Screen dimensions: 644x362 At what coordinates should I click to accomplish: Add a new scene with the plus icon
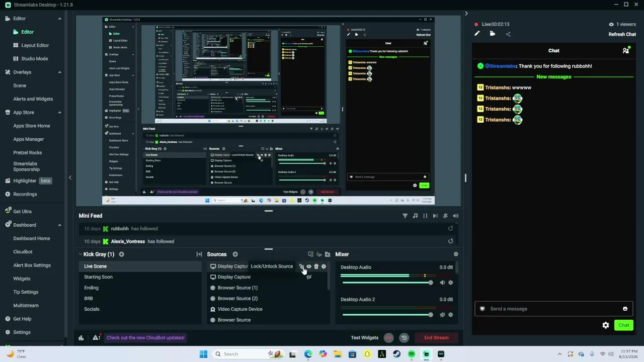tap(121, 254)
